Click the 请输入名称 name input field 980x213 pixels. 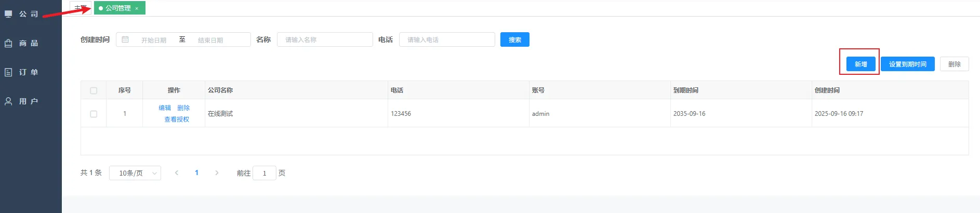pyautogui.click(x=325, y=39)
